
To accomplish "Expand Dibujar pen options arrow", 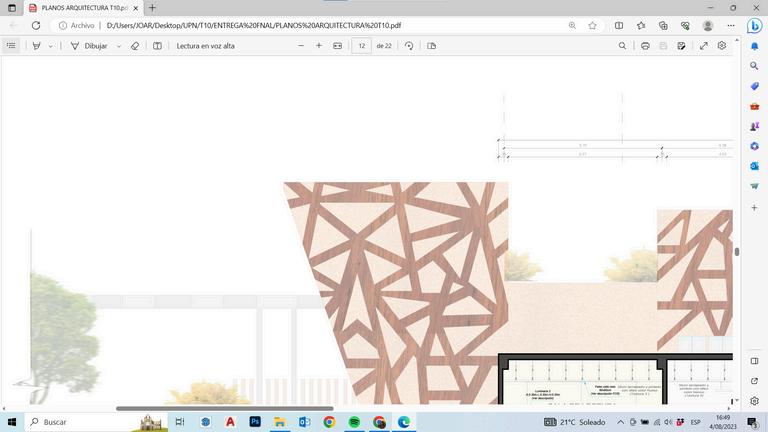I will pos(119,46).
